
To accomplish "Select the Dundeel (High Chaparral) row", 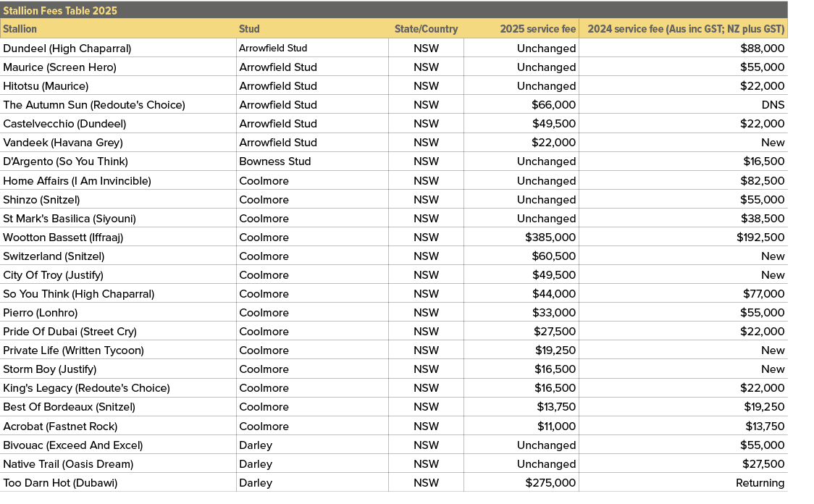I will pos(67,48).
